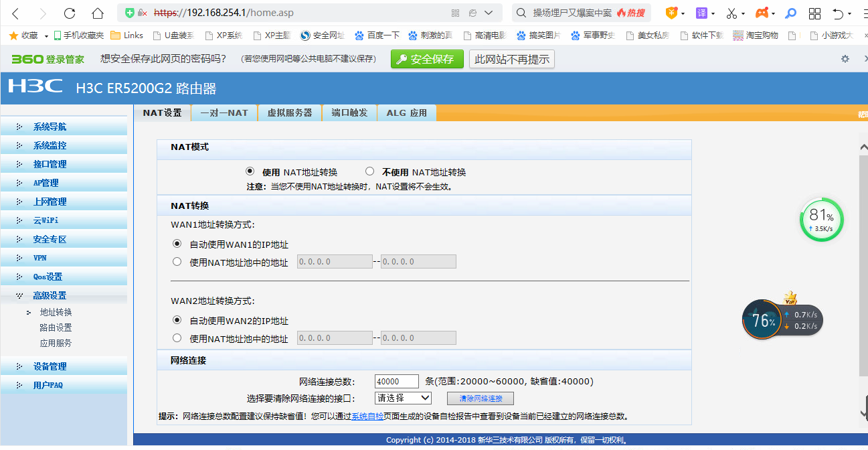
Task: Open the browser home page
Action: pyautogui.click(x=98, y=13)
